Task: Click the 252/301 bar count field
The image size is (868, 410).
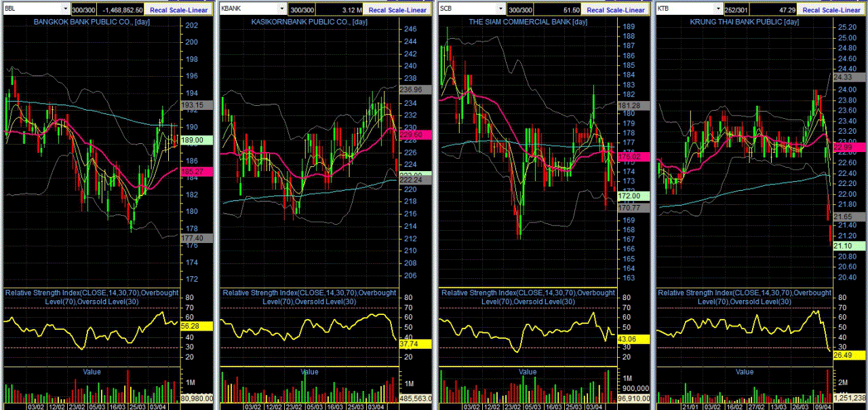Action: (737, 10)
